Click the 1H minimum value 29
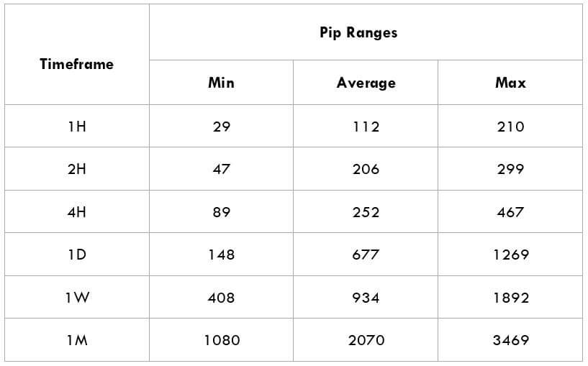588x366 pixels. (221, 127)
